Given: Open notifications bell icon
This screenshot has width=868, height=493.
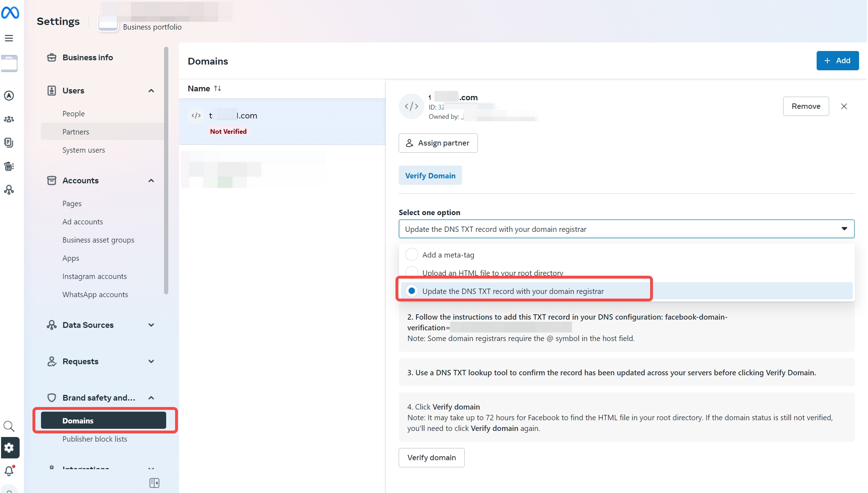Looking at the screenshot, I should click(x=9, y=471).
